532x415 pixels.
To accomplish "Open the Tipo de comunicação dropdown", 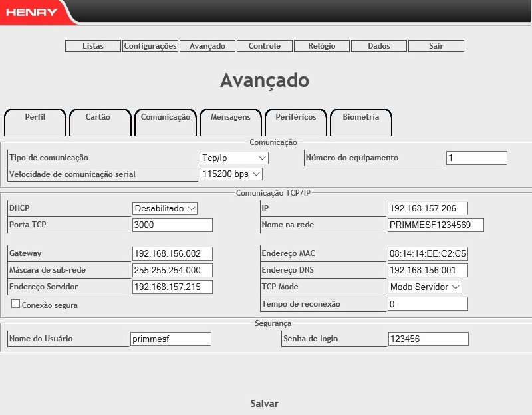I will pyautogui.click(x=233, y=158).
